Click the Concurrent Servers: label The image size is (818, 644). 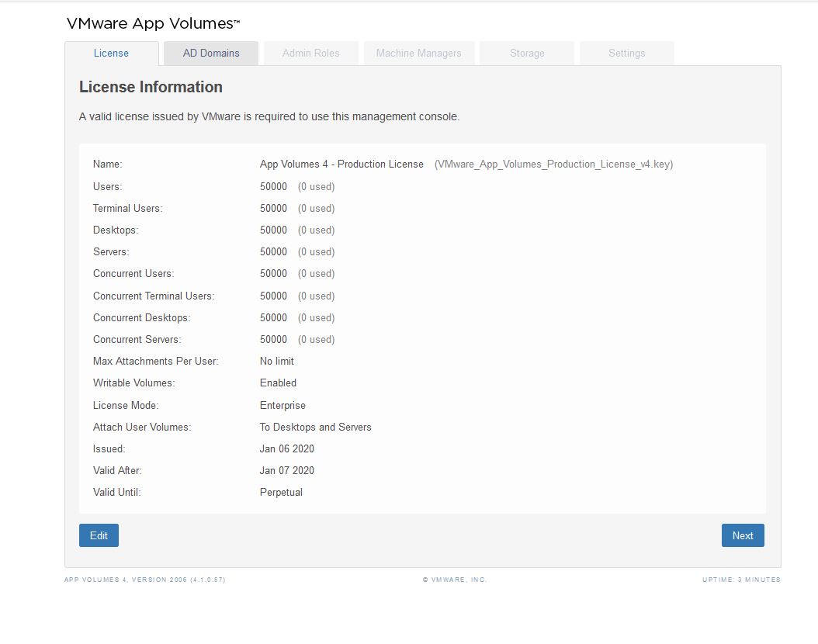coord(137,340)
